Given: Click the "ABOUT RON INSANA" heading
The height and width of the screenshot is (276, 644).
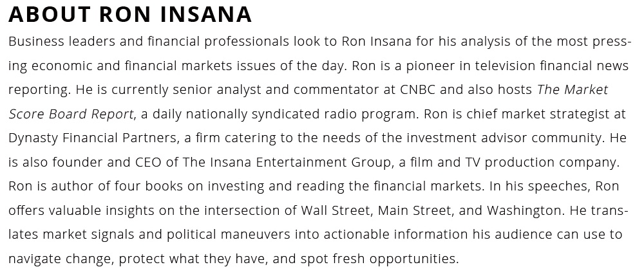Looking at the screenshot, I should pos(130,14).
